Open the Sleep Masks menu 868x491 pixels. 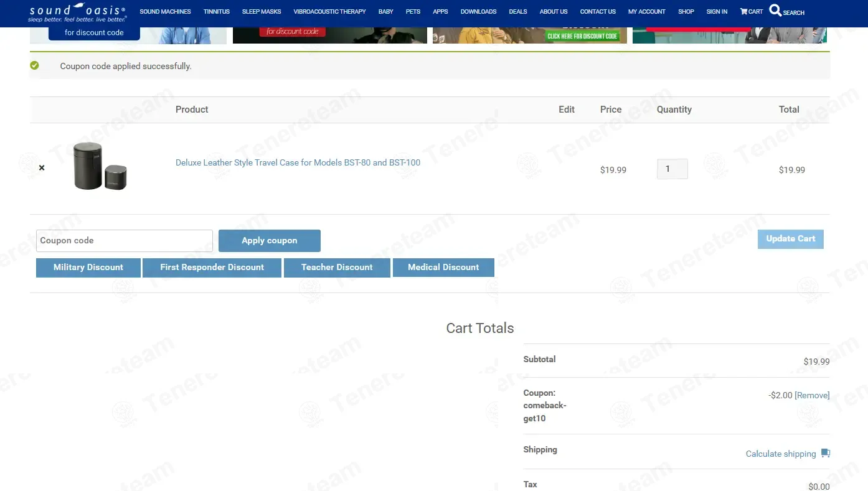(x=262, y=11)
